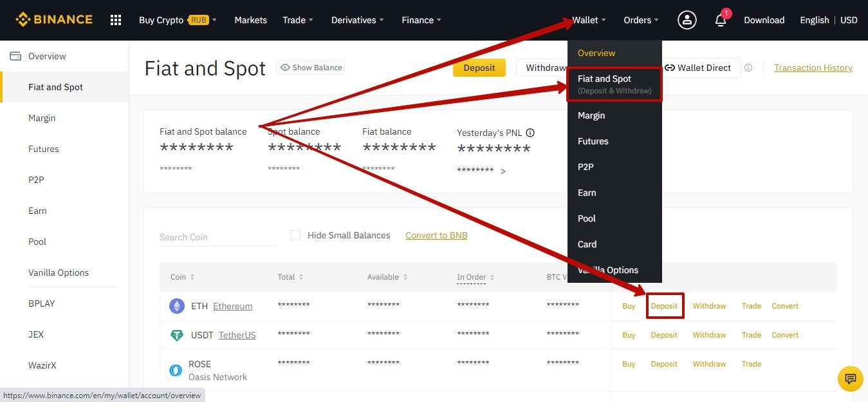Click the Search Coin input field
The height and width of the screenshot is (402, 868).
(218, 237)
